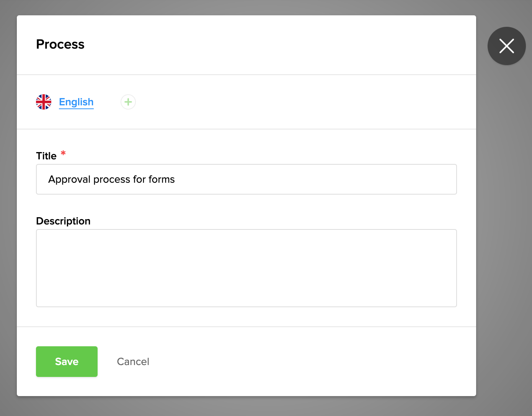Viewport: 532px width, 416px height.
Task: Save the process
Action: click(67, 362)
